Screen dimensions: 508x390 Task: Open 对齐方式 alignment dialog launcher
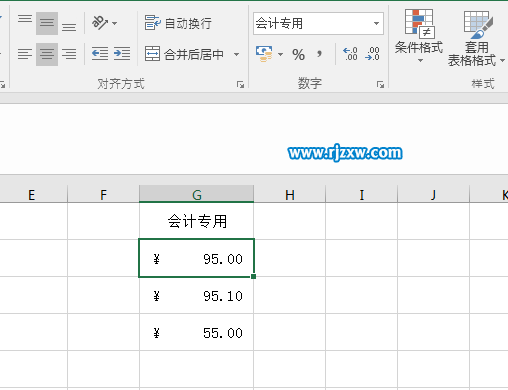[x=240, y=85]
